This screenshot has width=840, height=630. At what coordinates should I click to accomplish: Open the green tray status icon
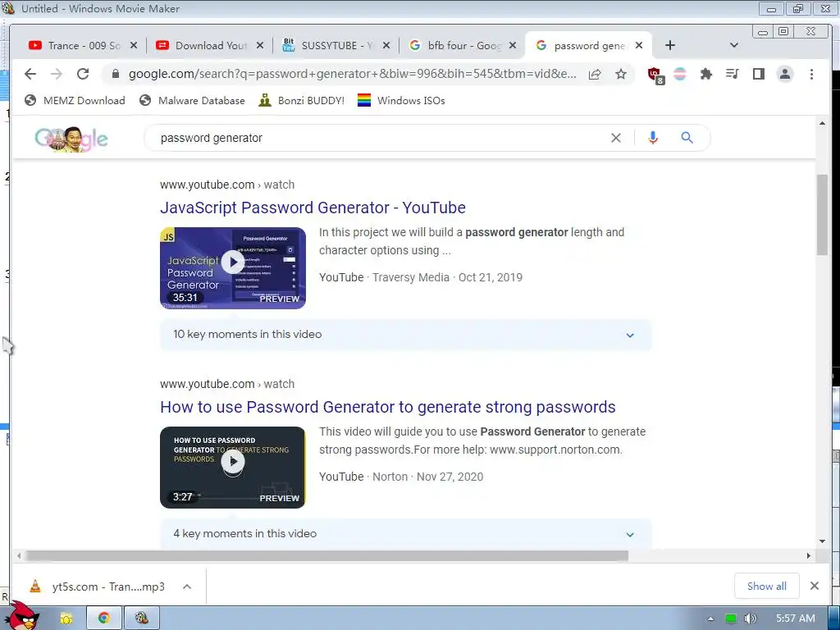coord(730,619)
